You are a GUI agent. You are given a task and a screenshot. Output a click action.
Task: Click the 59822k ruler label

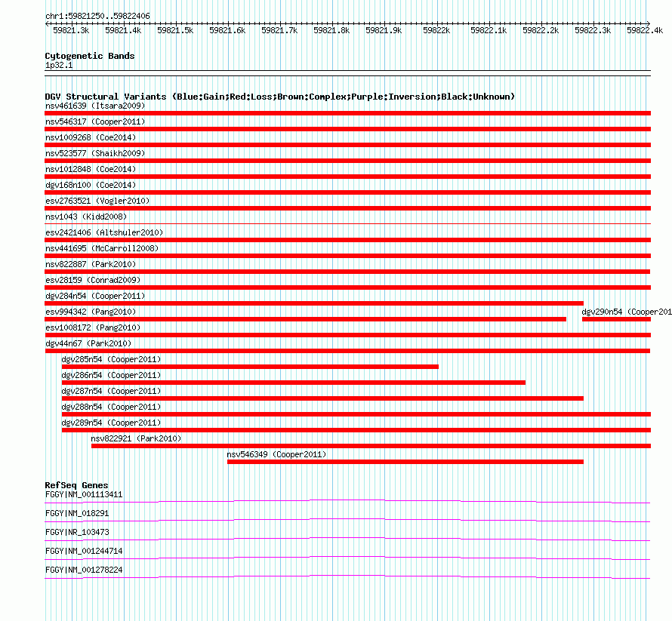pyautogui.click(x=436, y=30)
